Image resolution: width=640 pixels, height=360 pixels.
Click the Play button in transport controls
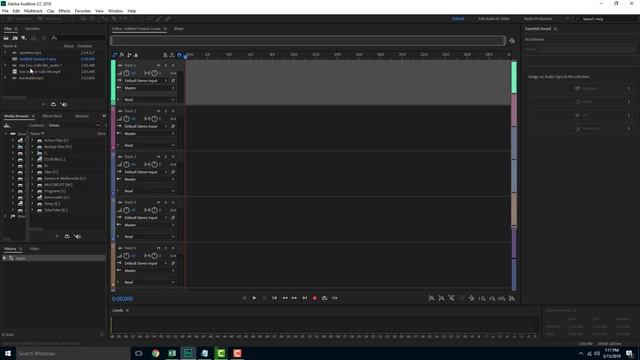pyautogui.click(x=254, y=298)
